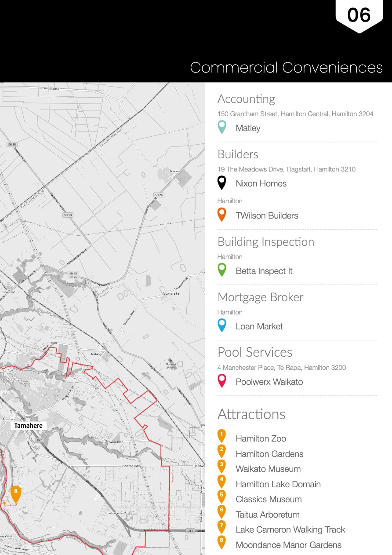
Task: Click the red Poolwerx Waikato pin
Action: click(222, 380)
